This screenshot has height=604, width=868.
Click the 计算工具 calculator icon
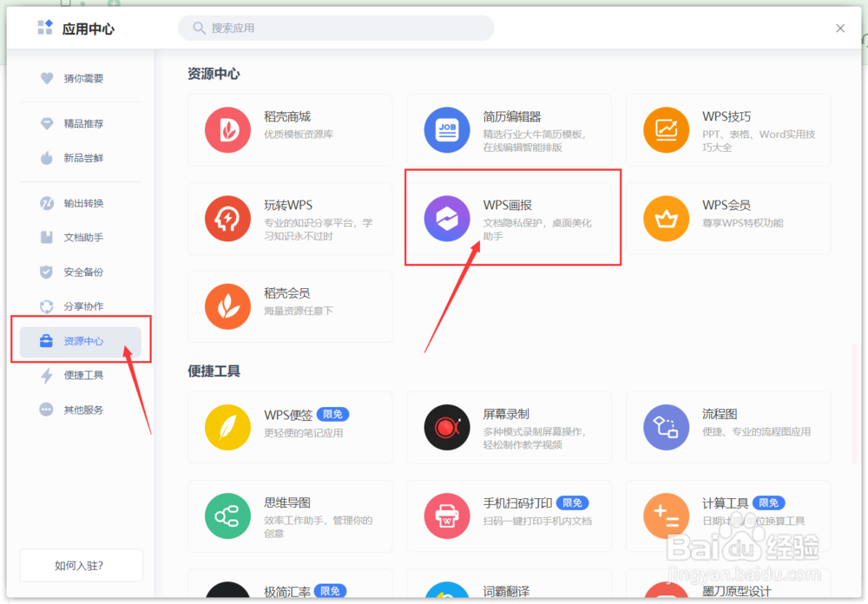(666, 516)
